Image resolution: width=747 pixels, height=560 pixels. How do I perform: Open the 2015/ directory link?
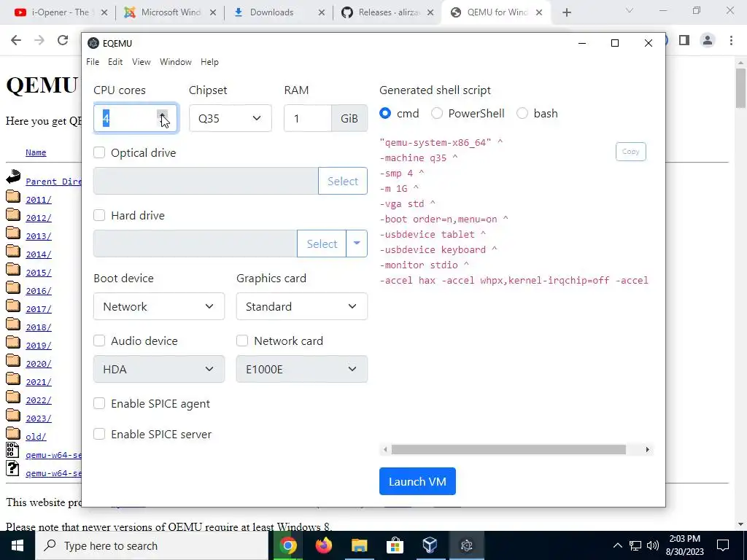(x=39, y=273)
